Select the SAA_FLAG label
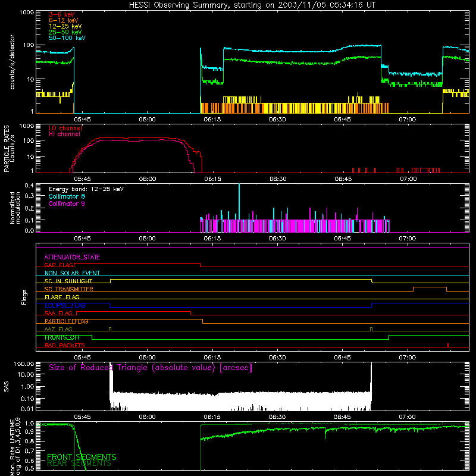This screenshot has height=476, width=476. click(58, 313)
